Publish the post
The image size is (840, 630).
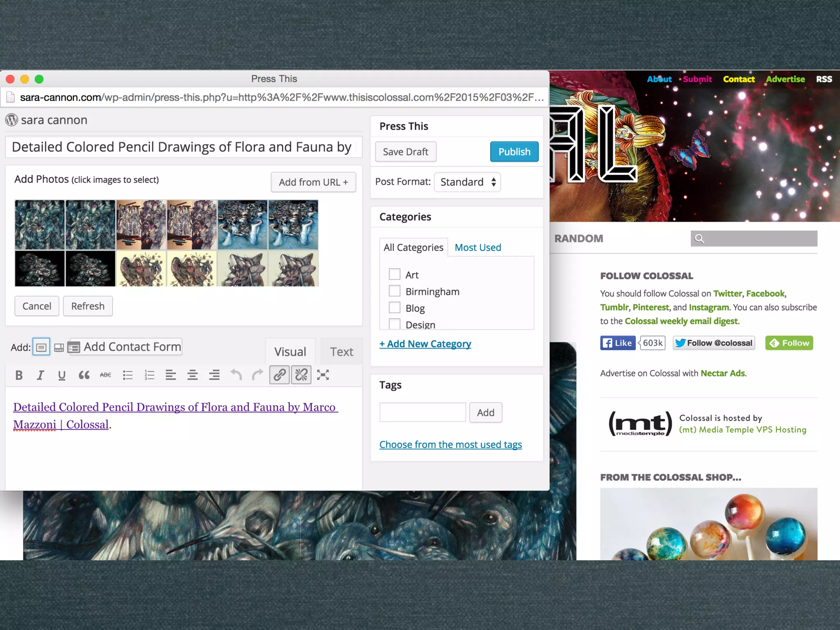coord(514,152)
